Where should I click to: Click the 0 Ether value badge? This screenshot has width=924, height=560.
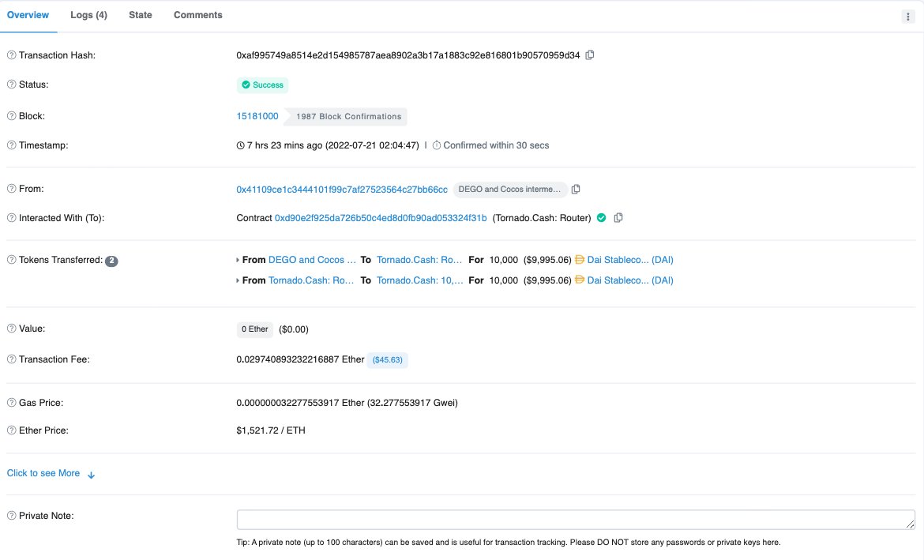point(254,329)
